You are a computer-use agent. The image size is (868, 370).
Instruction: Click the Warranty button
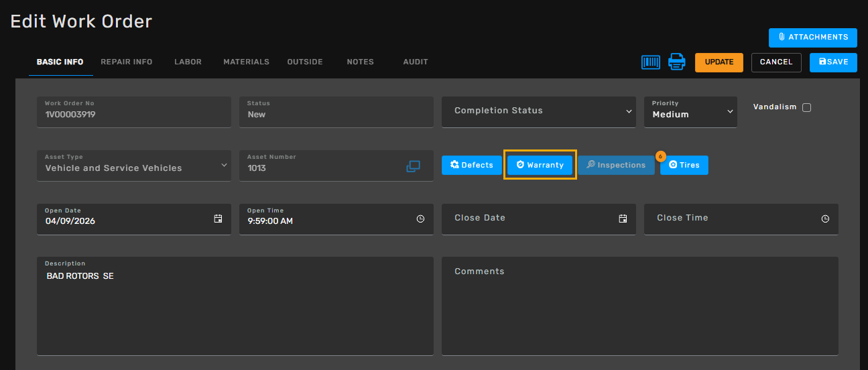click(540, 165)
